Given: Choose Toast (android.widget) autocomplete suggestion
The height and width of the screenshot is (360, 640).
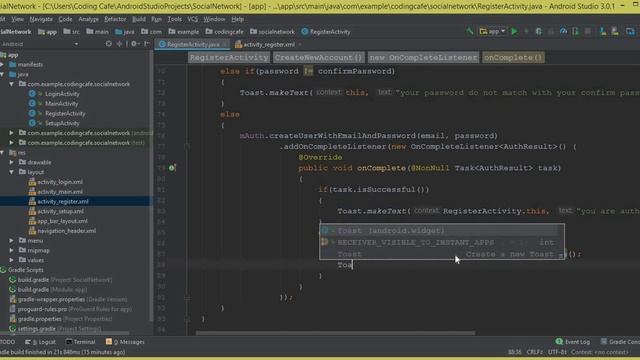Looking at the screenshot, I should 438,231.
